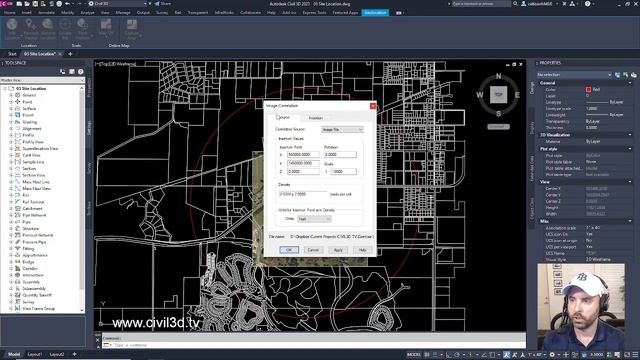Click the Locate Me ribbon icon
640x360 pixels.
tap(65, 25)
